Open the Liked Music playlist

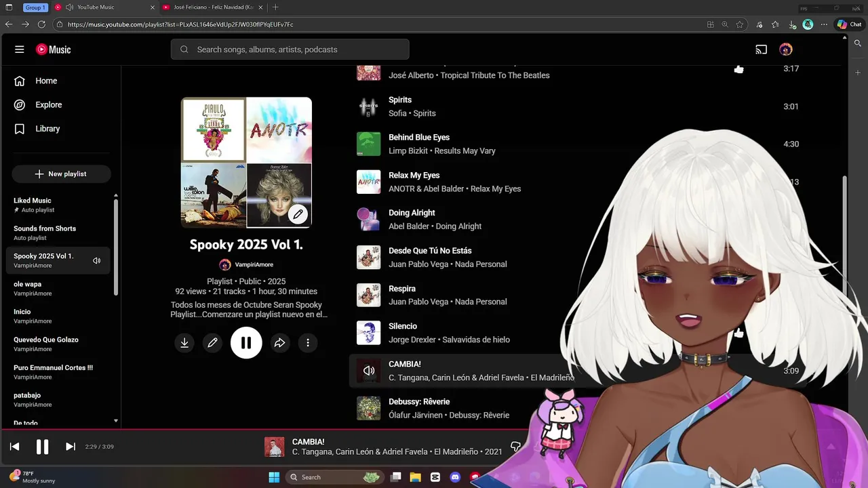[33, 201]
